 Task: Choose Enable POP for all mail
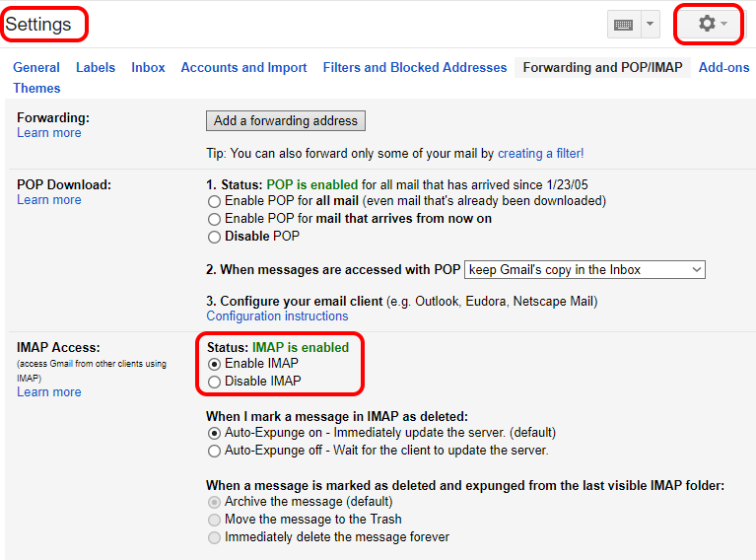[215, 201]
